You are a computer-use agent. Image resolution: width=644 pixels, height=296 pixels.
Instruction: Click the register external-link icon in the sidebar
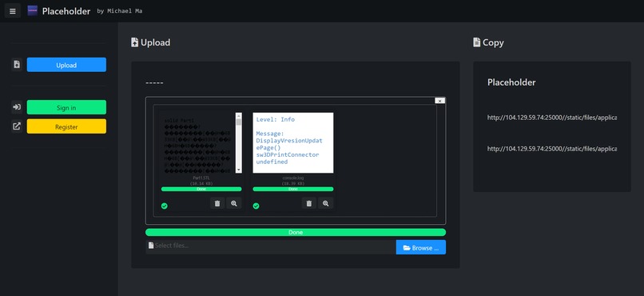tap(17, 126)
